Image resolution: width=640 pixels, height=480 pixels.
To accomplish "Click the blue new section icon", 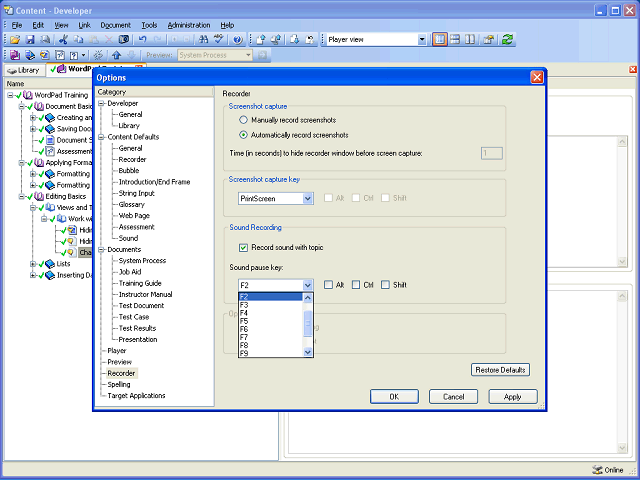I will click(30, 55).
